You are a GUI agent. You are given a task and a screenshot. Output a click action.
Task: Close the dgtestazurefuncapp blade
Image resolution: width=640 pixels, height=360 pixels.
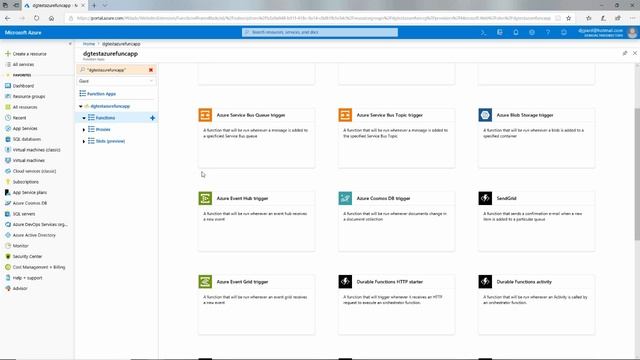(635, 53)
